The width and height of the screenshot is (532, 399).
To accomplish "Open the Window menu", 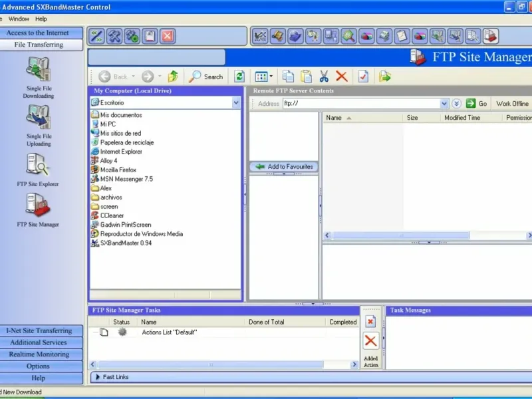I will coord(19,19).
